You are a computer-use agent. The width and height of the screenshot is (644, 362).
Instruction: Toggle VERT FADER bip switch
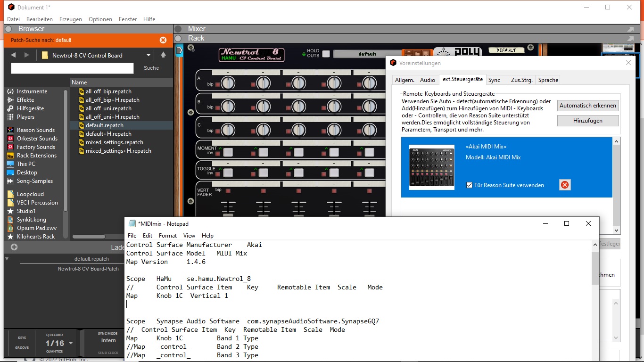tap(228, 190)
